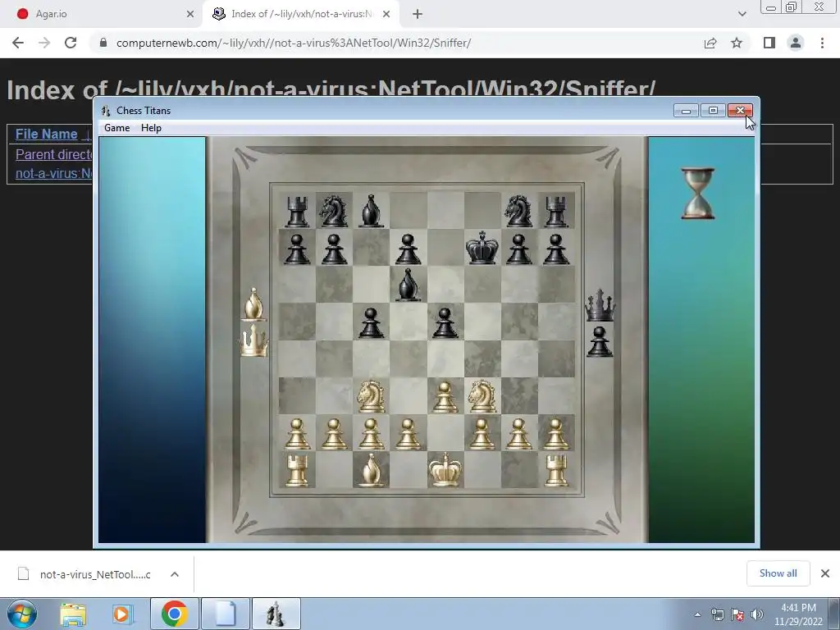Screen dimensions: 840x630
Task: Select the white bishop on c1
Action: click(x=371, y=470)
